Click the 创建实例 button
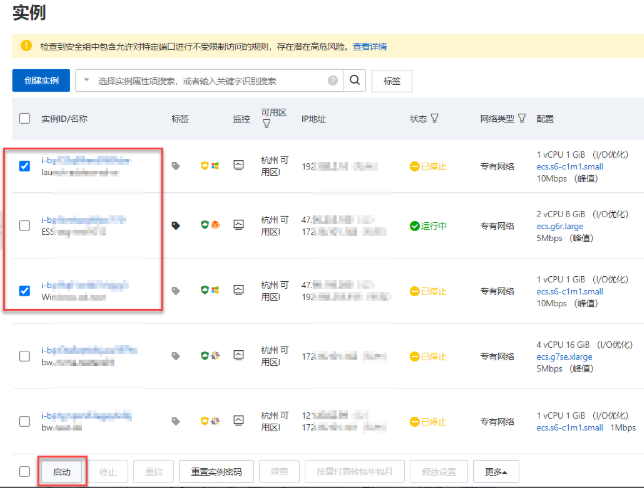 (41, 80)
